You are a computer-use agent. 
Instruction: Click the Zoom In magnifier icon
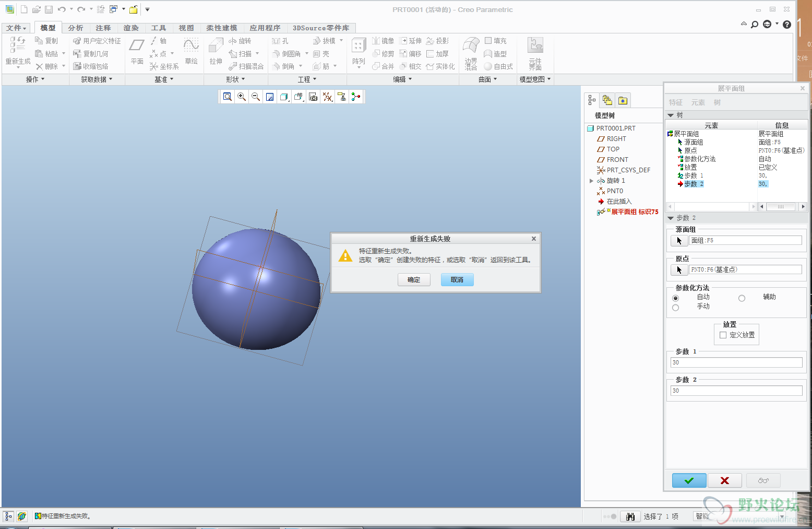coord(242,97)
